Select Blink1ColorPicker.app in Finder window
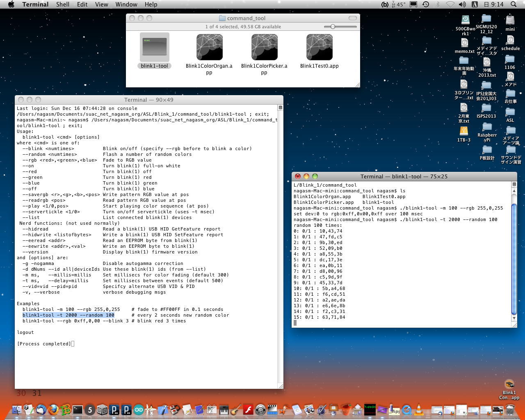525x420 pixels. [x=264, y=47]
